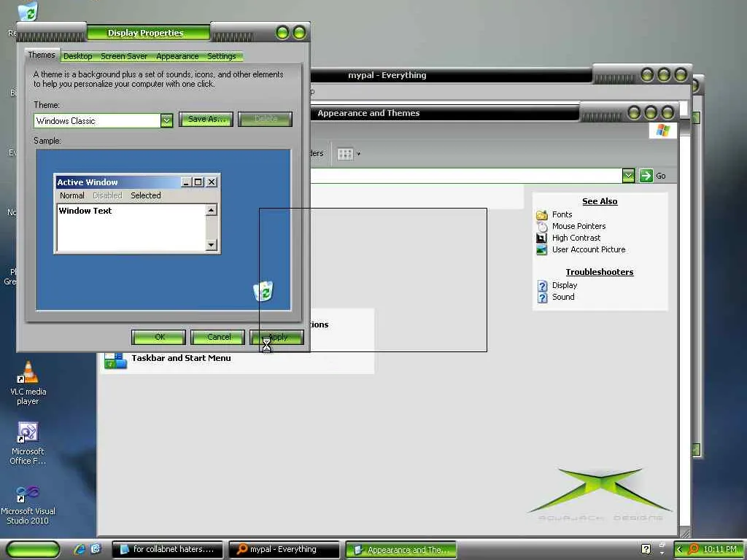747x560 pixels.
Task: Switch to the Desktop tab
Action: click(77, 56)
